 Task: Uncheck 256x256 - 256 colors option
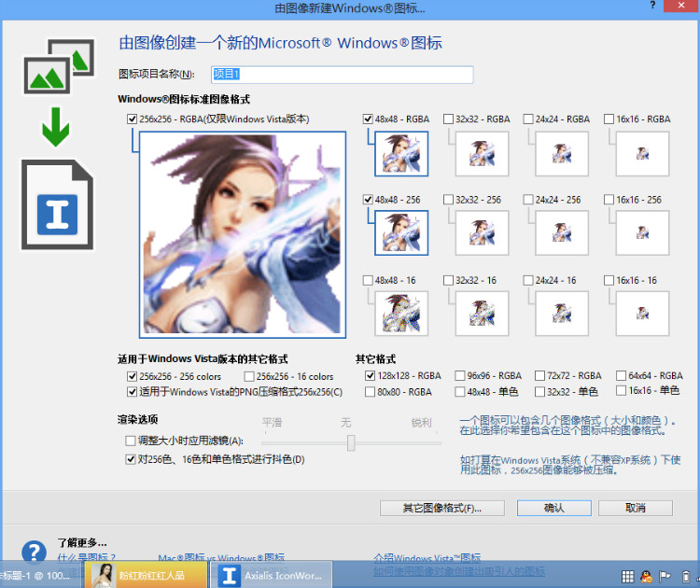point(132,376)
